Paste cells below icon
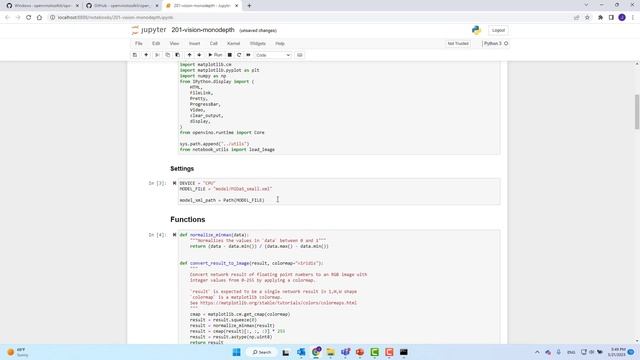Image resolution: width=640 pixels, height=360 pixels. click(x=178, y=55)
